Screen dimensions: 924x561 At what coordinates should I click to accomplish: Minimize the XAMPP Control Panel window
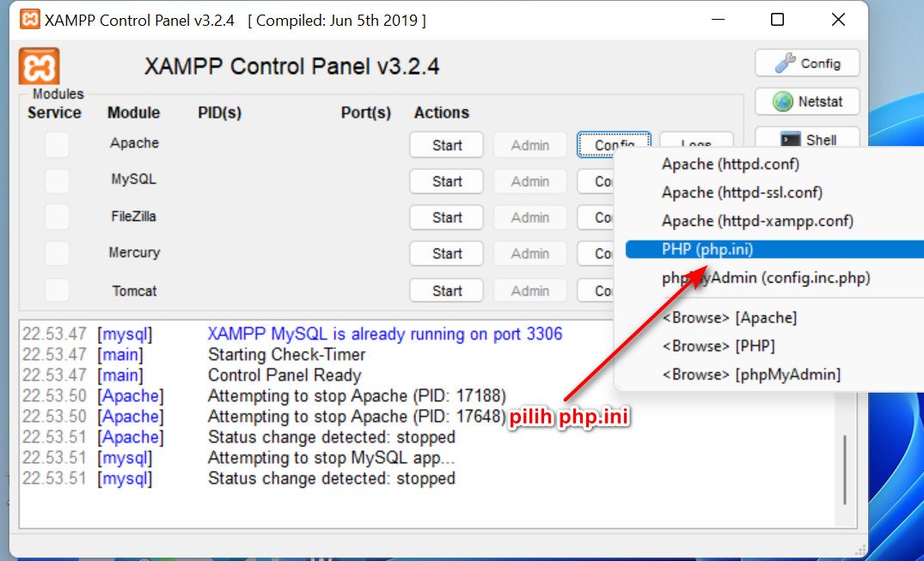point(718,20)
